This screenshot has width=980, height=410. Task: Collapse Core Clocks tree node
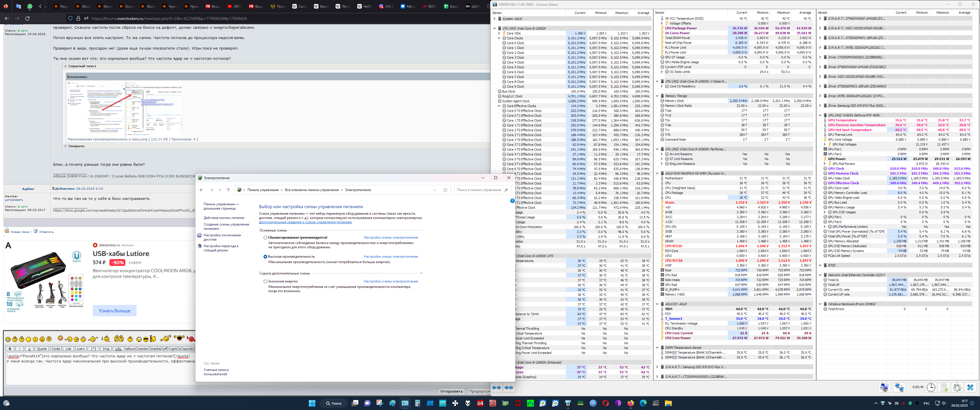click(499, 38)
